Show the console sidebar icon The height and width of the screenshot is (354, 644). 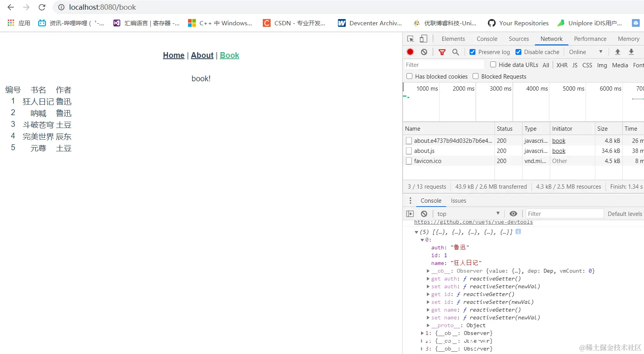pos(410,214)
